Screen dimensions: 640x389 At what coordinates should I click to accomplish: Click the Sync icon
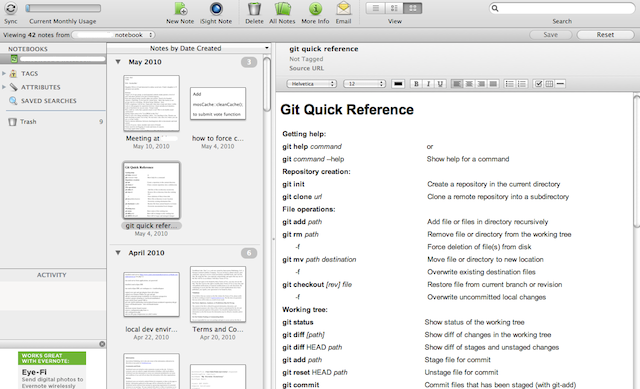point(11,8)
